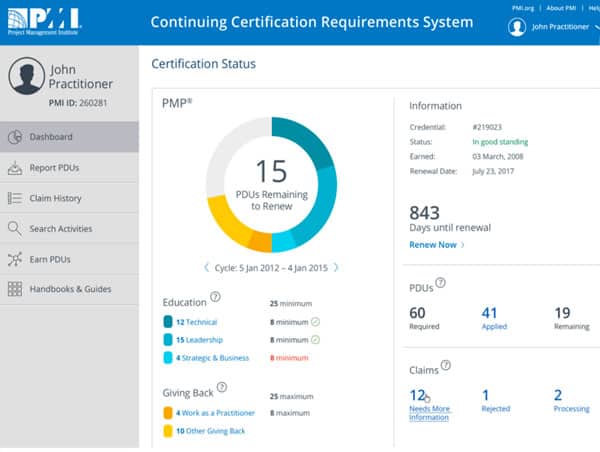Open the Dashboard menu item
Viewport: 600px width, 452px height.
click(x=69, y=137)
